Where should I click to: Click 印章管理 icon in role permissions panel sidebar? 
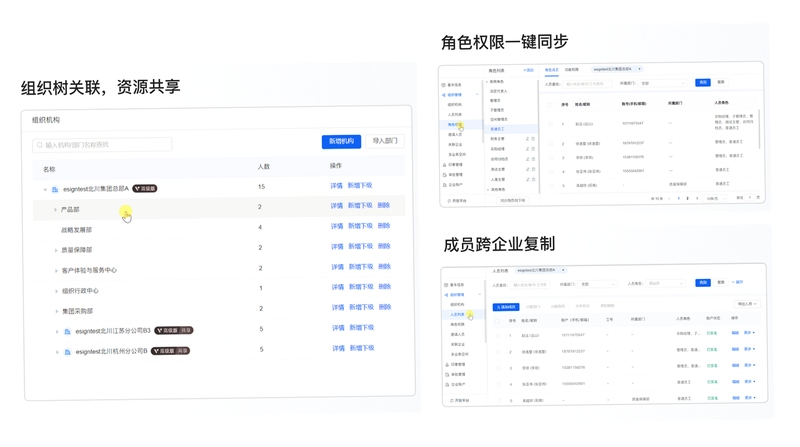point(444,165)
